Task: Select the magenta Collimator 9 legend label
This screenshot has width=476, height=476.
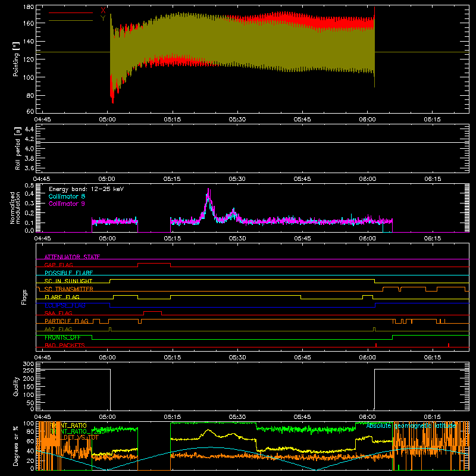Action: [x=67, y=203]
